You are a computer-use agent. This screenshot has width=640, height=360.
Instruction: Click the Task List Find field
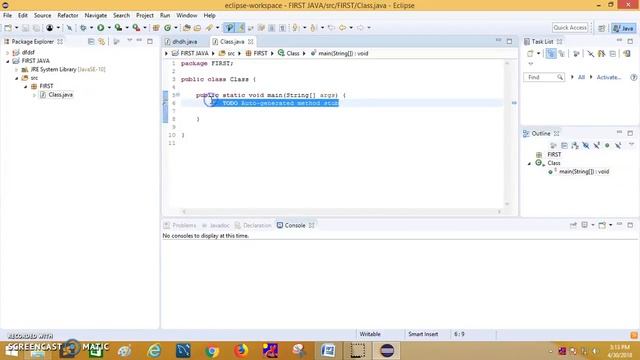click(x=544, y=77)
